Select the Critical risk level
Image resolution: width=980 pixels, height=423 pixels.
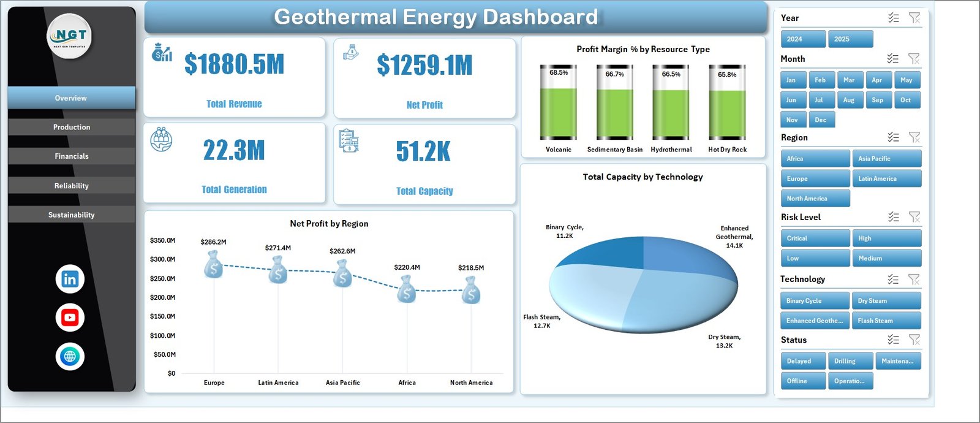tap(815, 238)
